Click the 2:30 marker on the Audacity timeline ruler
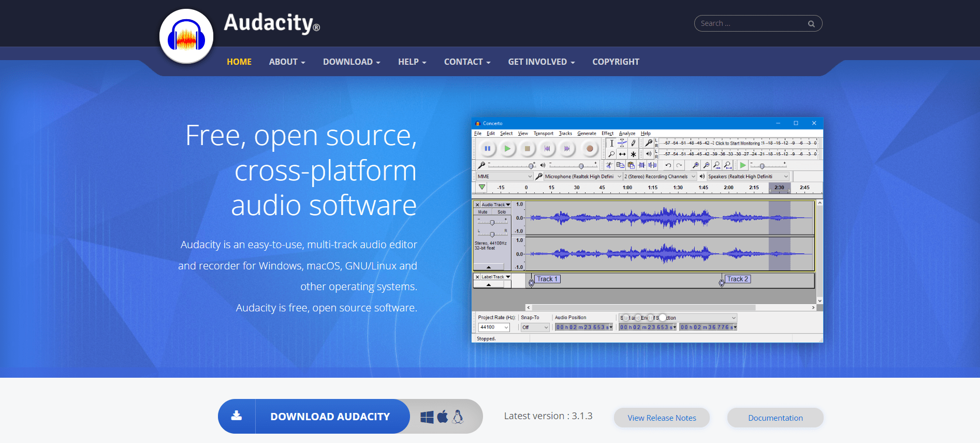This screenshot has height=443, width=980. [779, 188]
